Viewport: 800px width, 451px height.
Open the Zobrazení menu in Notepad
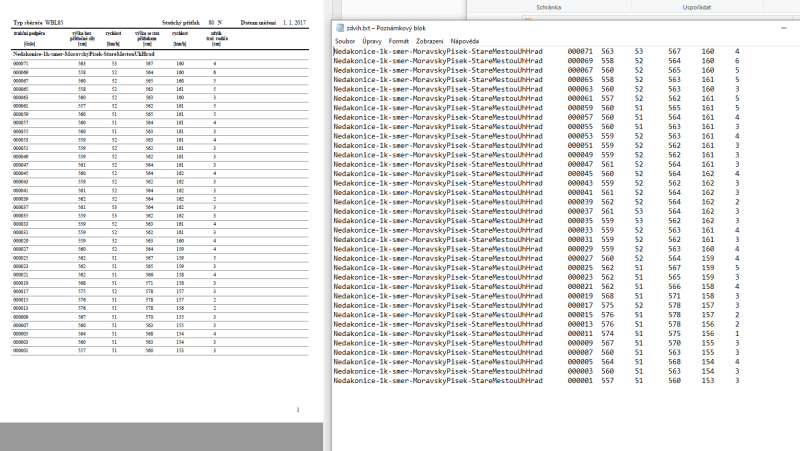[430, 41]
